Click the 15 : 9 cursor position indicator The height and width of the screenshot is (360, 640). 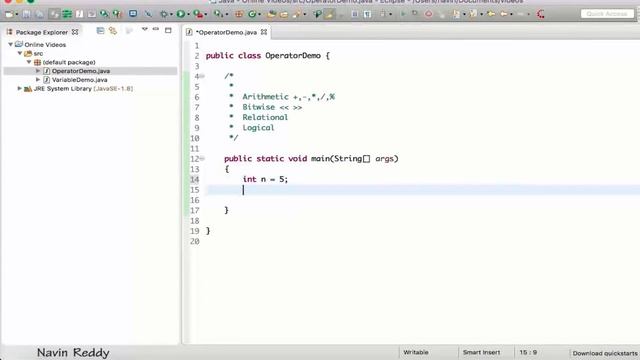528,352
